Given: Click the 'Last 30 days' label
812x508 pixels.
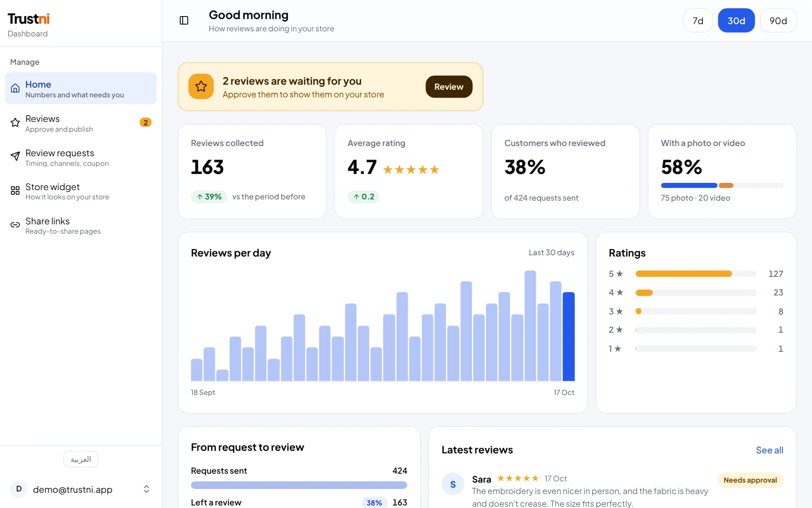Looking at the screenshot, I should click(551, 253).
